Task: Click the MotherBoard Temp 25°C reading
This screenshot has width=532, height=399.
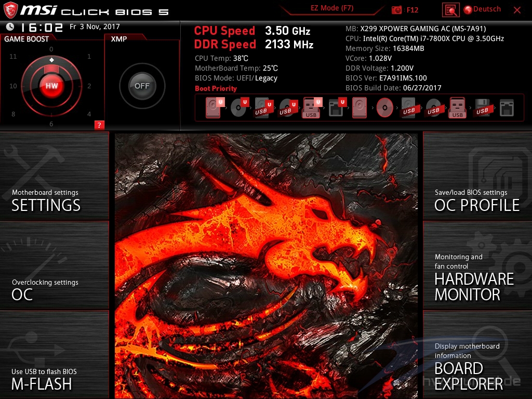Action: coord(236,68)
